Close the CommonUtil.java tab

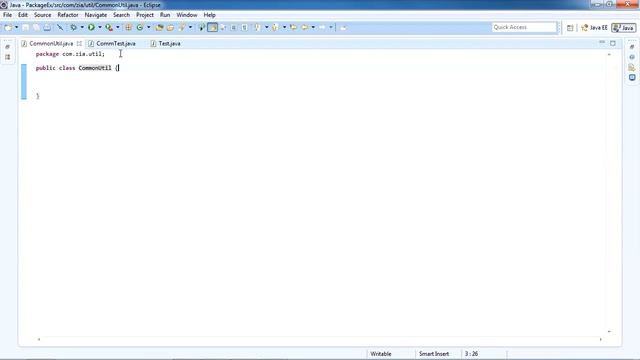pyautogui.click(x=79, y=43)
